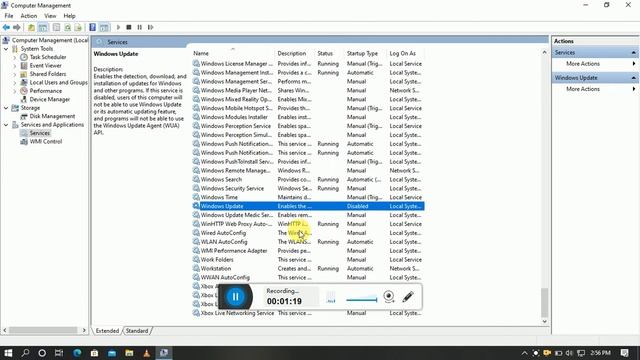The width and height of the screenshot is (640, 360).
Task: Open Task View in the taskbar
Action: (59, 353)
